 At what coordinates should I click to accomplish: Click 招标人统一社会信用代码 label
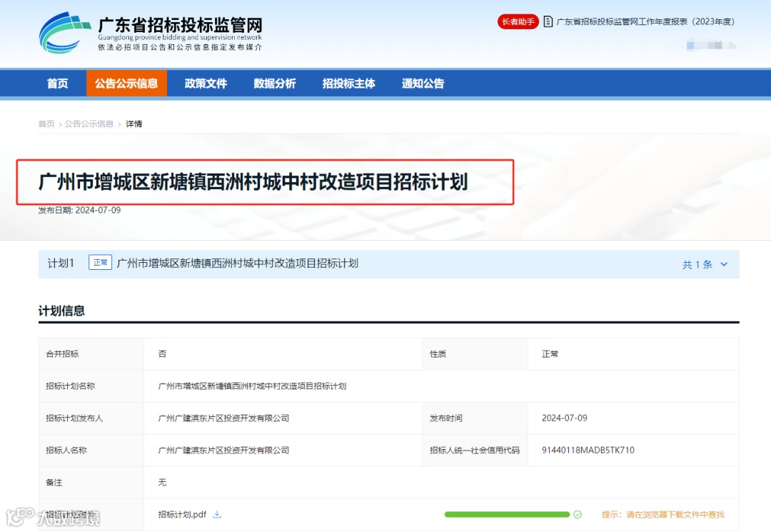475,450
